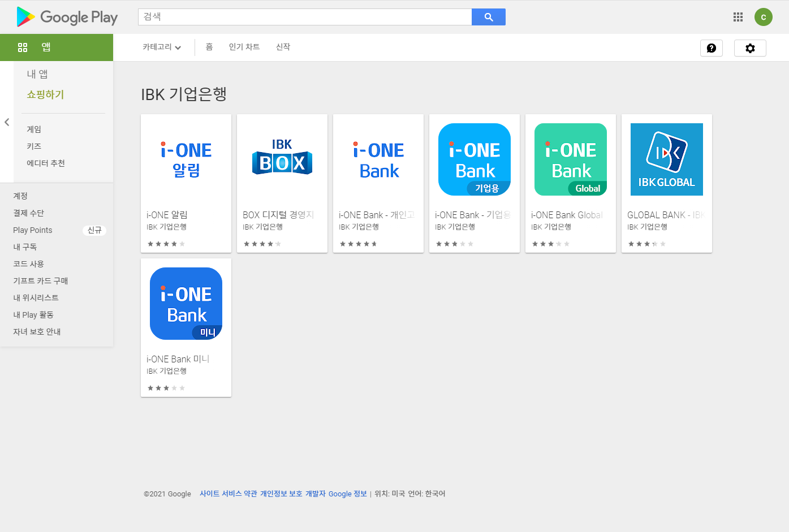Open the 결제 수단 link
789x532 pixels.
click(x=28, y=213)
